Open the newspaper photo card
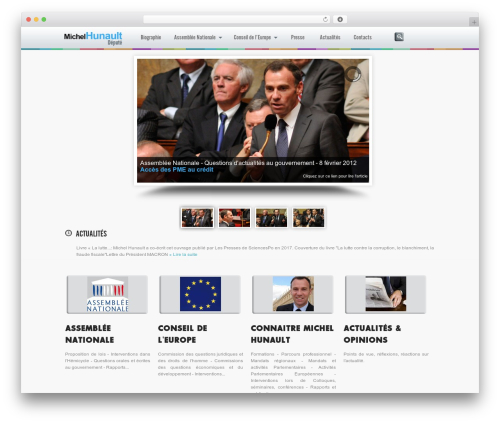Screen dimensions: 500x423 [385, 294]
